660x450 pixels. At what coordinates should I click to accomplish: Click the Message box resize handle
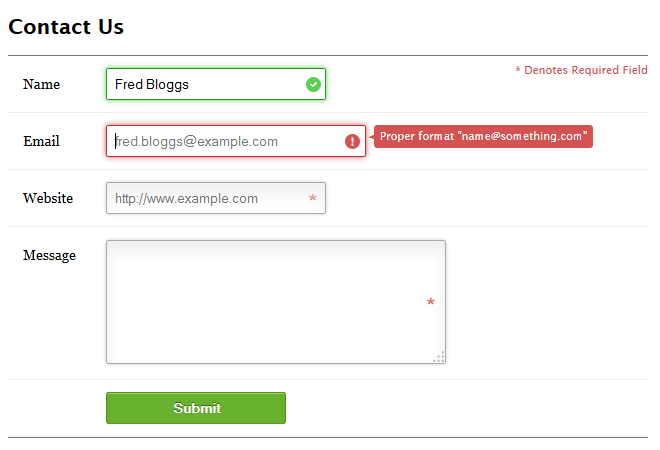(439, 357)
